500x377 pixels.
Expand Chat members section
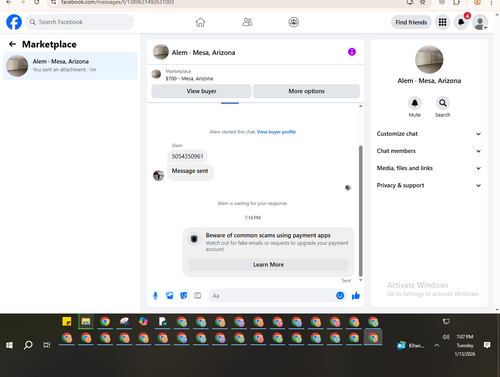tap(429, 151)
